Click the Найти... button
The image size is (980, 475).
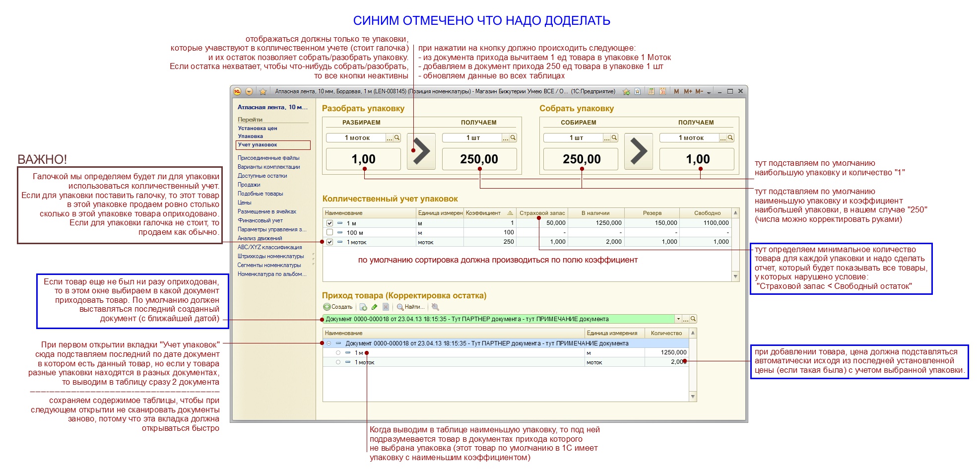(x=410, y=307)
